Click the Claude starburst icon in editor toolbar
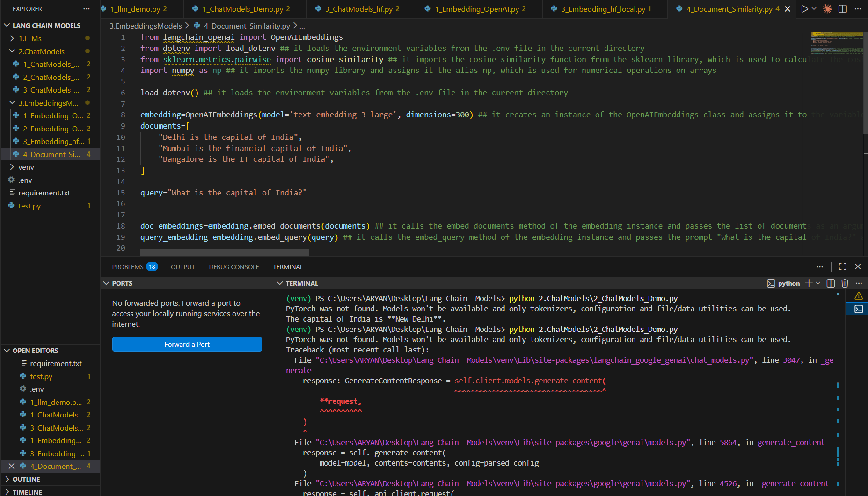The height and width of the screenshot is (496, 868). click(x=827, y=9)
